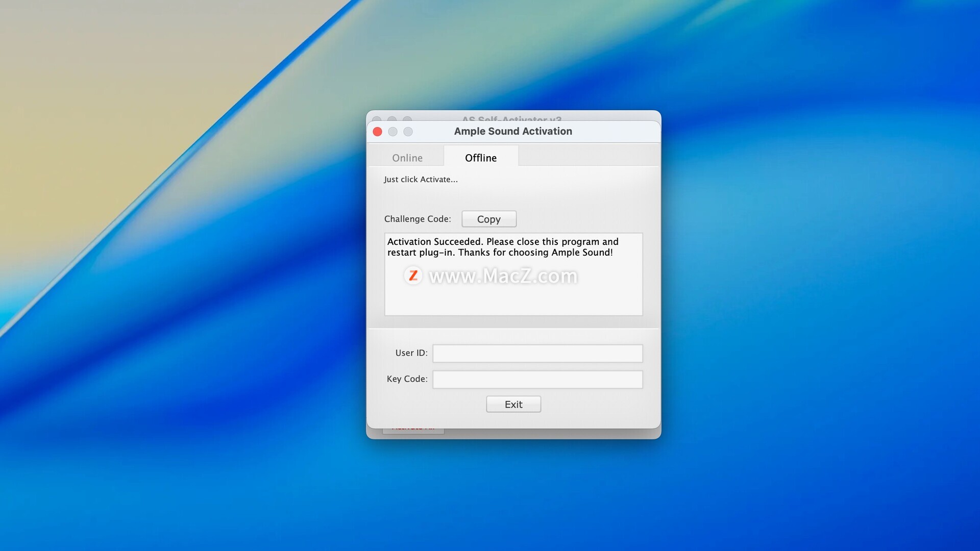Click inside the activation message text area
The width and height of the screenshot is (980, 551).
pyautogui.click(x=513, y=274)
